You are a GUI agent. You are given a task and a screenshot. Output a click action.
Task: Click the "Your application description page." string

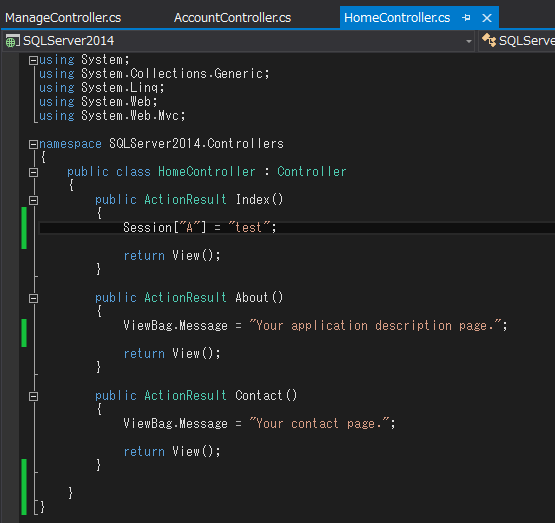[375, 325]
